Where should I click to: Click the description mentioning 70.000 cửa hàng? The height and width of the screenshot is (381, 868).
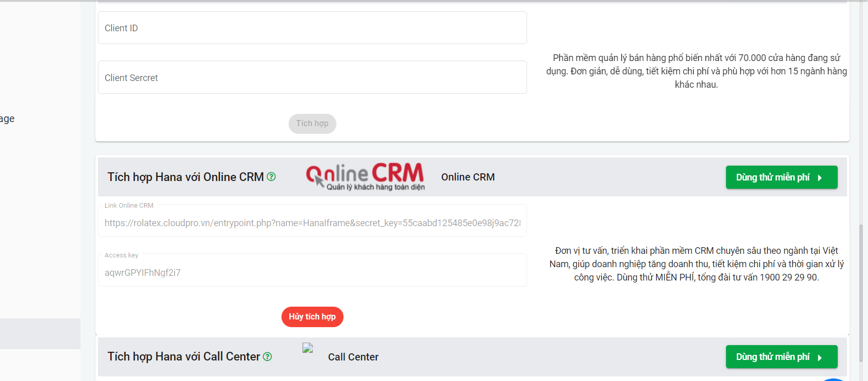[696, 71]
